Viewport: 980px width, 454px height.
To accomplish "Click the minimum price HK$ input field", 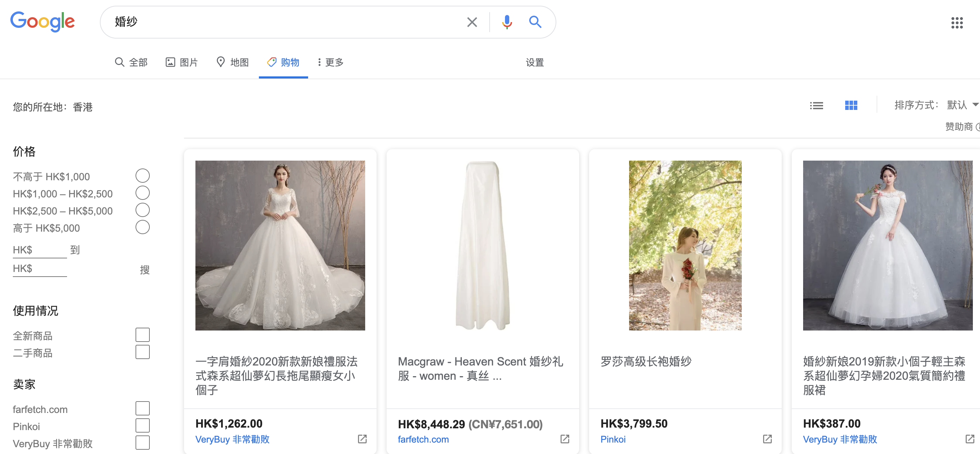I will coord(40,250).
